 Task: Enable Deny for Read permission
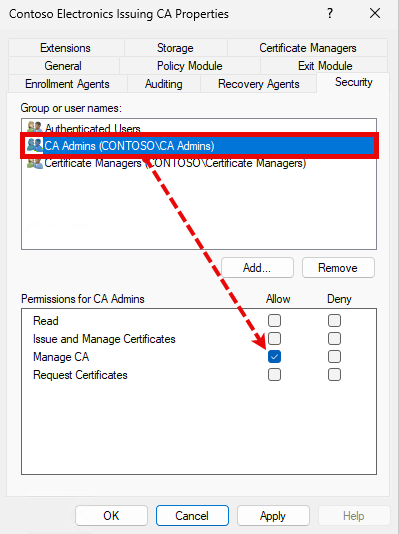coord(334,320)
